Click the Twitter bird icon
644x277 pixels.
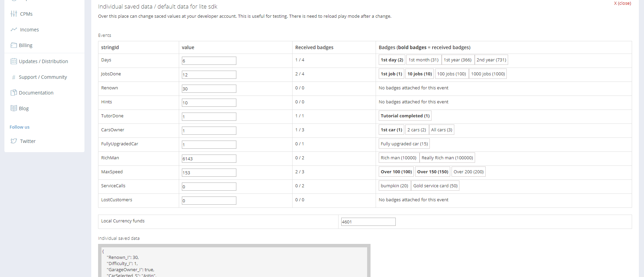click(x=14, y=141)
